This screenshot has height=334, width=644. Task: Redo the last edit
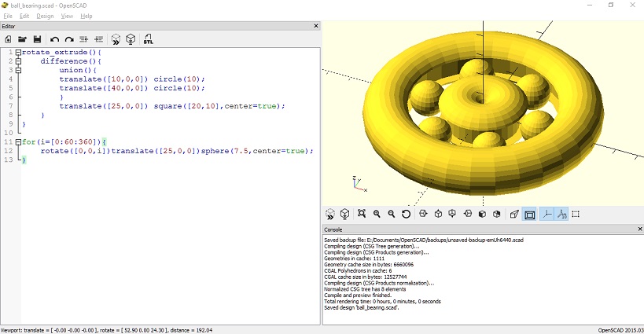coord(69,39)
